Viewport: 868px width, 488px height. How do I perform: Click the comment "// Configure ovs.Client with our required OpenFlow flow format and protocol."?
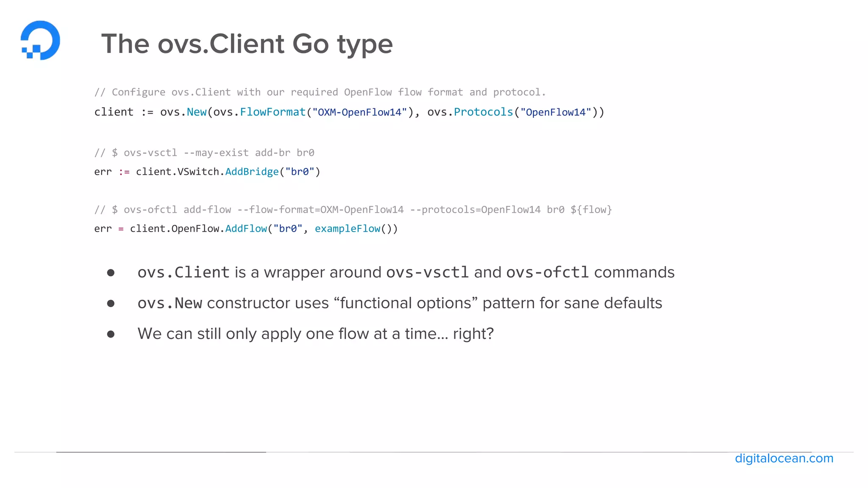coord(320,92)
